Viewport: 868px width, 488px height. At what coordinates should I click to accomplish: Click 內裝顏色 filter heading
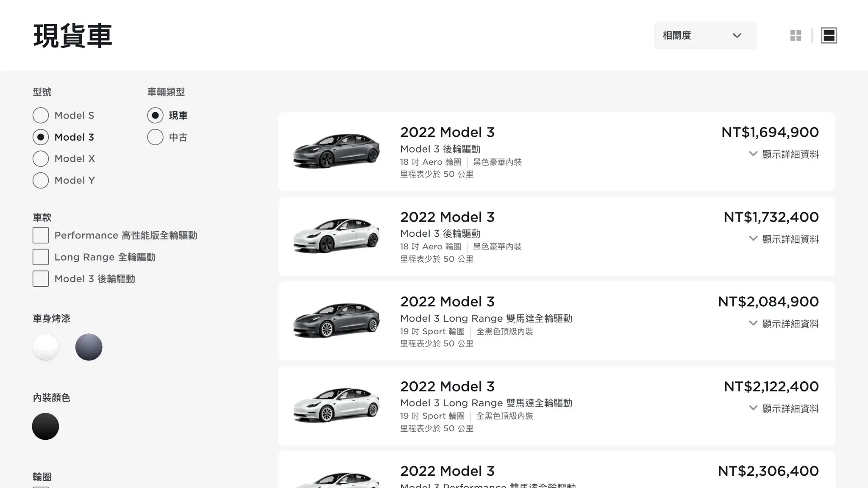51,398
